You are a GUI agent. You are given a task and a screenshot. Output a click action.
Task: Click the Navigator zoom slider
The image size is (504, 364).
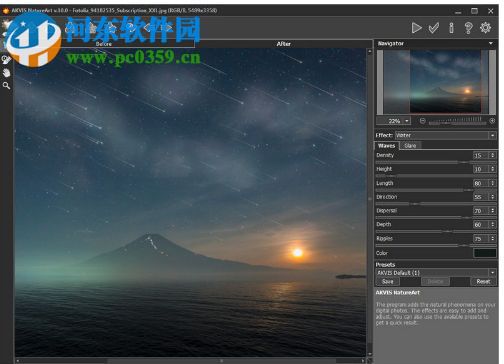(x=457, y=121)
